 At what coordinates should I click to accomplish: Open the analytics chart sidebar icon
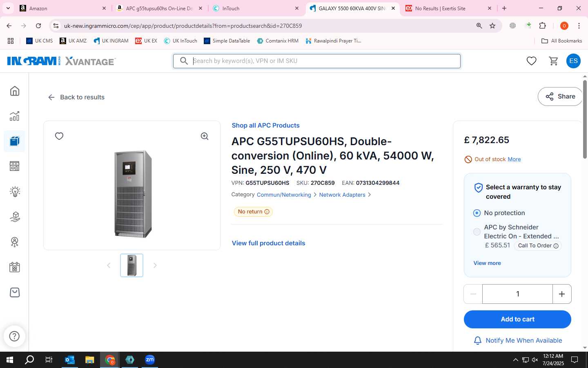coord(15,116)
